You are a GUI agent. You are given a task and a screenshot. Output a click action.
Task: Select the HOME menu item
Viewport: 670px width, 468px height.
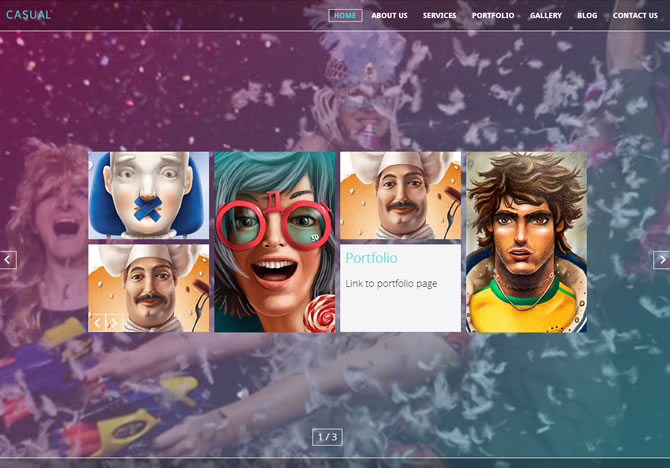pyautogui.click(x=345, y=15)
